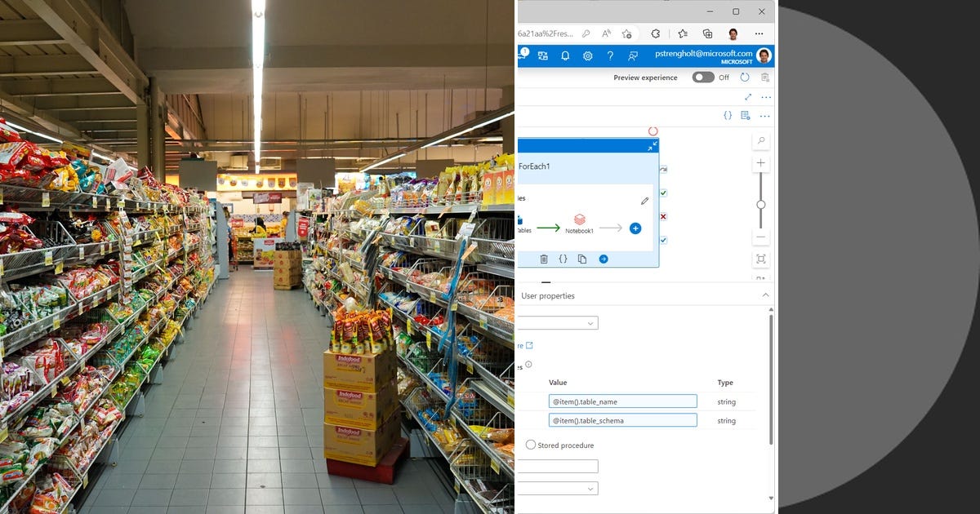Click the chat icon with badge 1
The height and width of the screenshot is (514, 980).
click(x=523, y=54)
